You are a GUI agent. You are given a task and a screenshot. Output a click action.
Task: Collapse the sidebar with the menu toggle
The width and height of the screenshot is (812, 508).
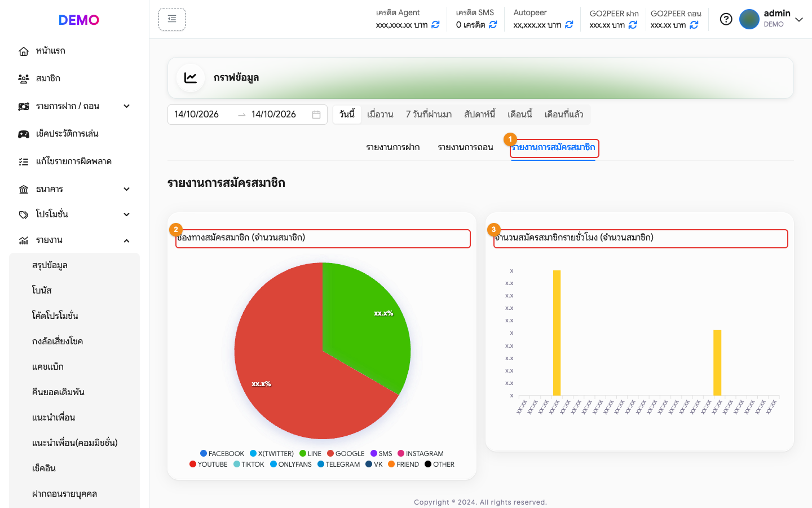click(172, 19)
